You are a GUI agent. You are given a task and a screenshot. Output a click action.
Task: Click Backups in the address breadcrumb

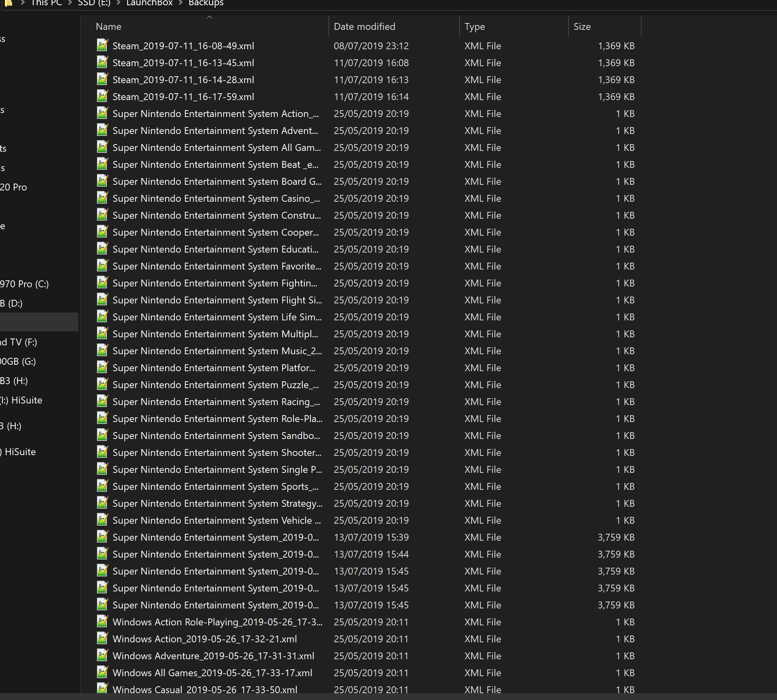pos(206,3)
